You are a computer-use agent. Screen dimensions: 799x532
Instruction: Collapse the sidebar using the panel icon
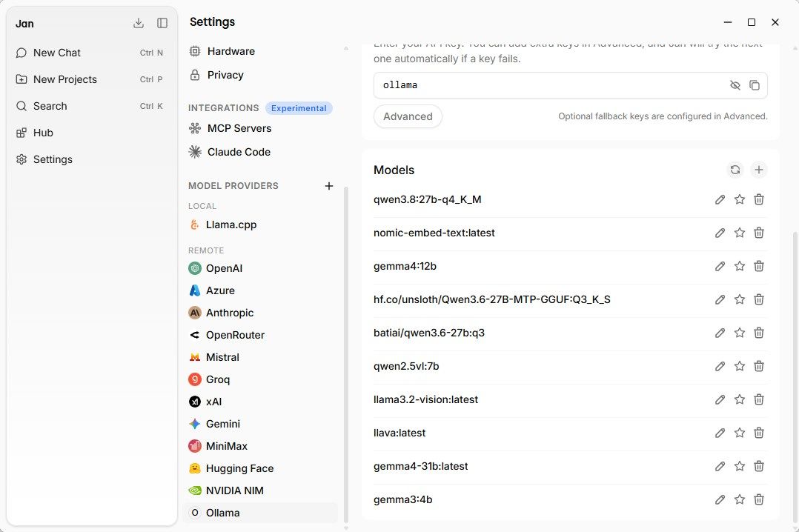[162, 23]
